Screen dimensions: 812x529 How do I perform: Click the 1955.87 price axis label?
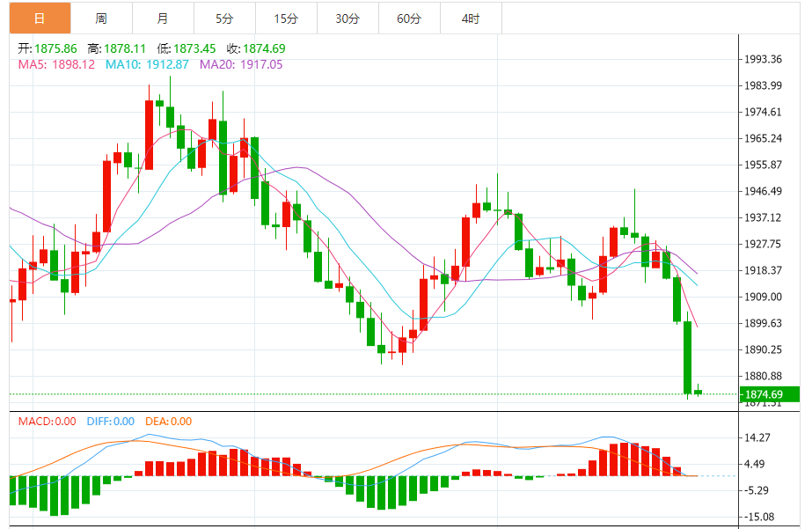coord(763,165)
